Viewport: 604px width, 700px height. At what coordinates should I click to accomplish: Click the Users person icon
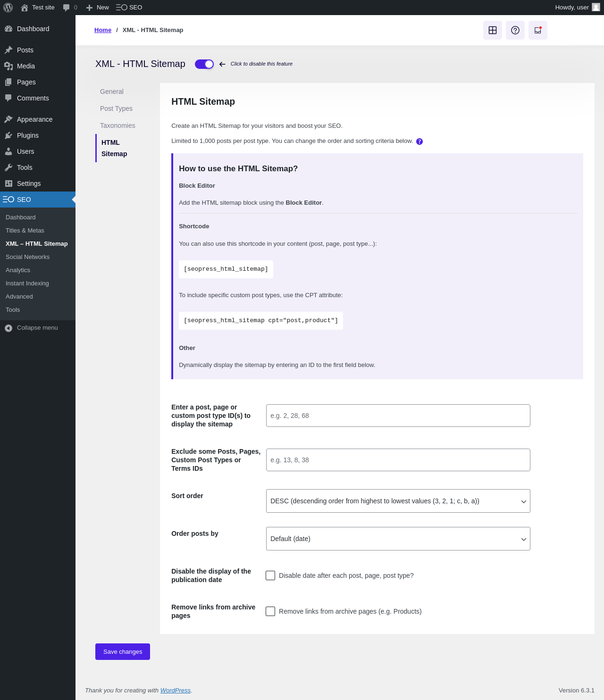tap(8, 151)
